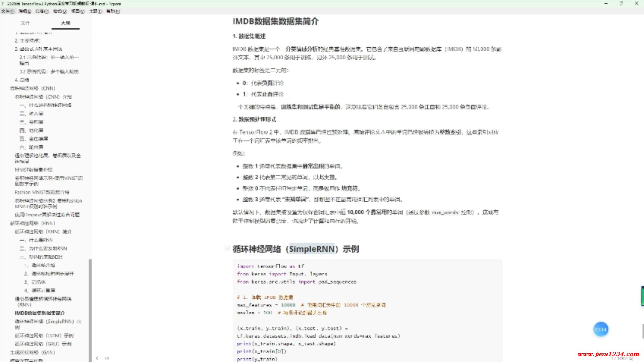Screen dimensions: 644x362
Task: Open 生成对抗网络 (GAN) outline heading
Action: (32, 352)
